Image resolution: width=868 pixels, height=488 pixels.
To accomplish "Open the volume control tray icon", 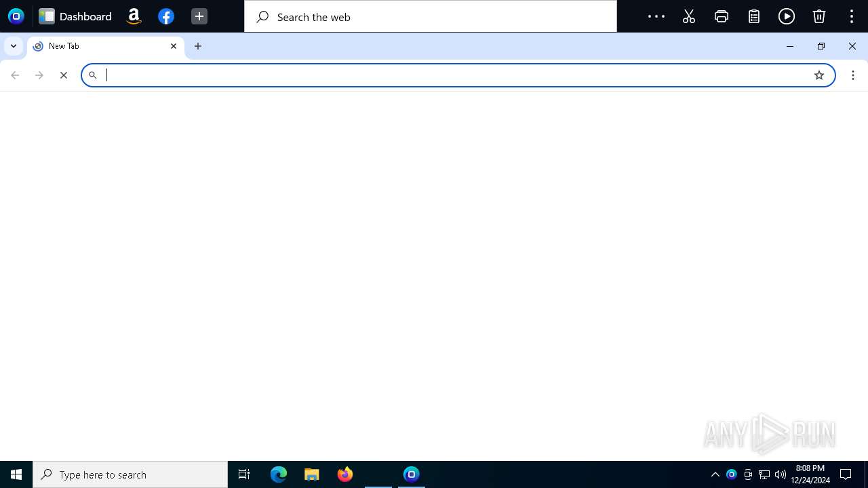I will click(781, 474).
